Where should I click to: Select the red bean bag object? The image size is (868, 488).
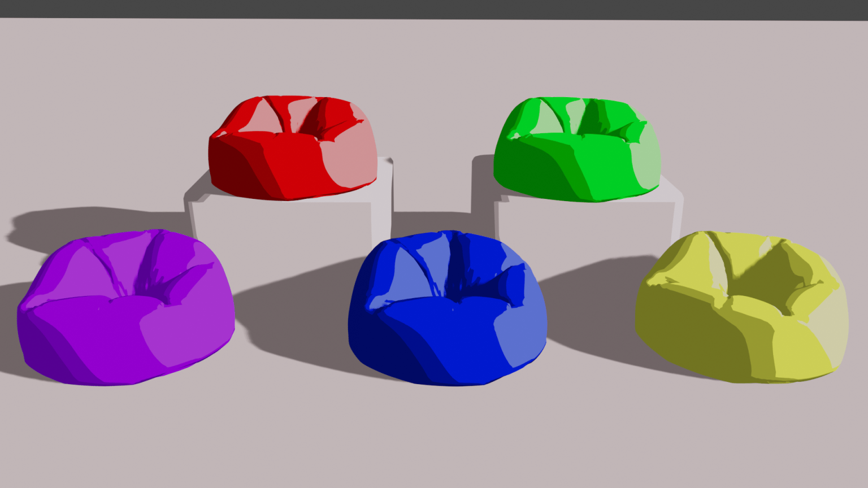(293, 148)
